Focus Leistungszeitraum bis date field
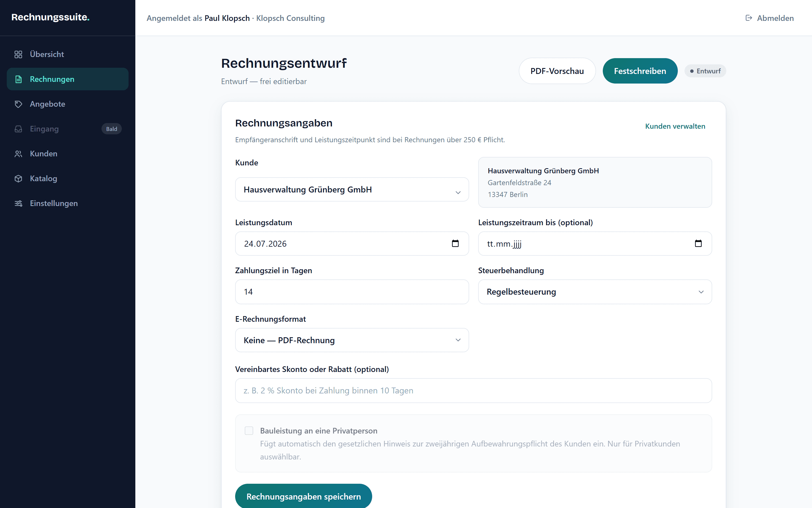812x508 pixels. pyautogui.click(x=595, y=244)
